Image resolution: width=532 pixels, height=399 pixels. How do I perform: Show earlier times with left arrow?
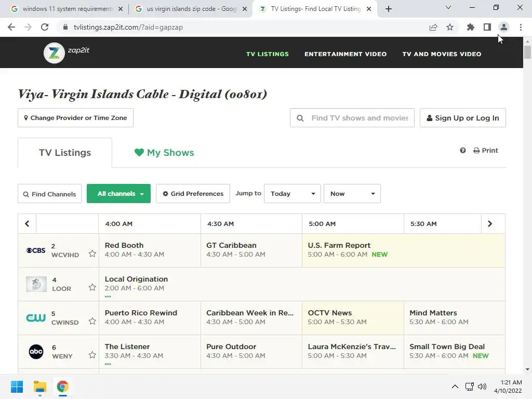pyautogui.click(x=27, y=223)
